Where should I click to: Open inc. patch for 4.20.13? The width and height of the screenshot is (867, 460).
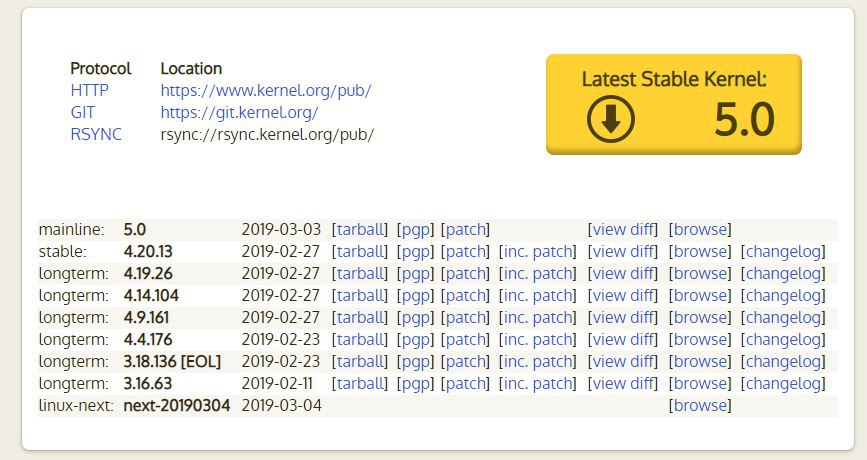[537, 252]
